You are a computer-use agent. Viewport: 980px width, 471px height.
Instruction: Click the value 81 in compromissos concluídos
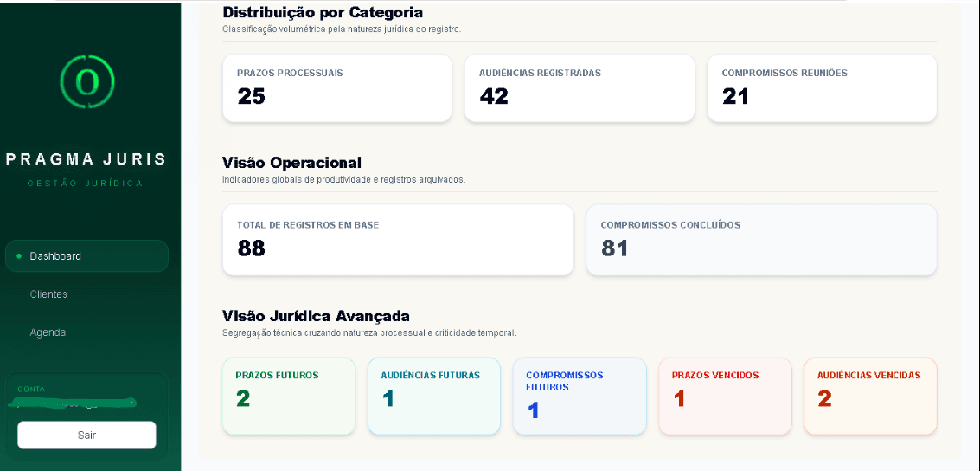click(614, 248)
